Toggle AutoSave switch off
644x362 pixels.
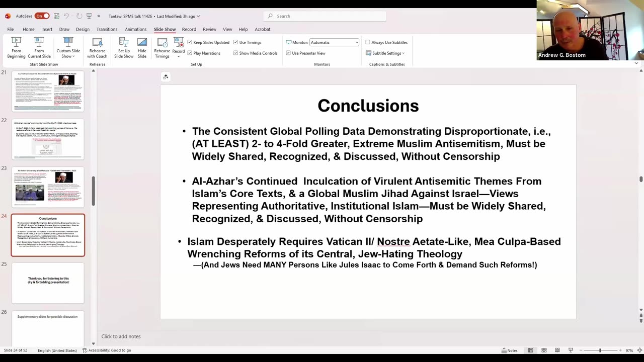click(42, 16)
